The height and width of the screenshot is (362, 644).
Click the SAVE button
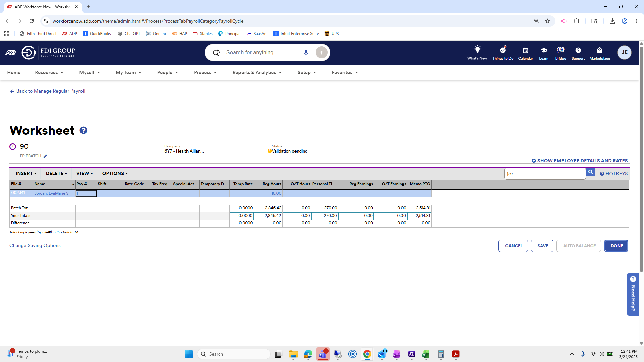pyautogui.click(x=542, y=246)
